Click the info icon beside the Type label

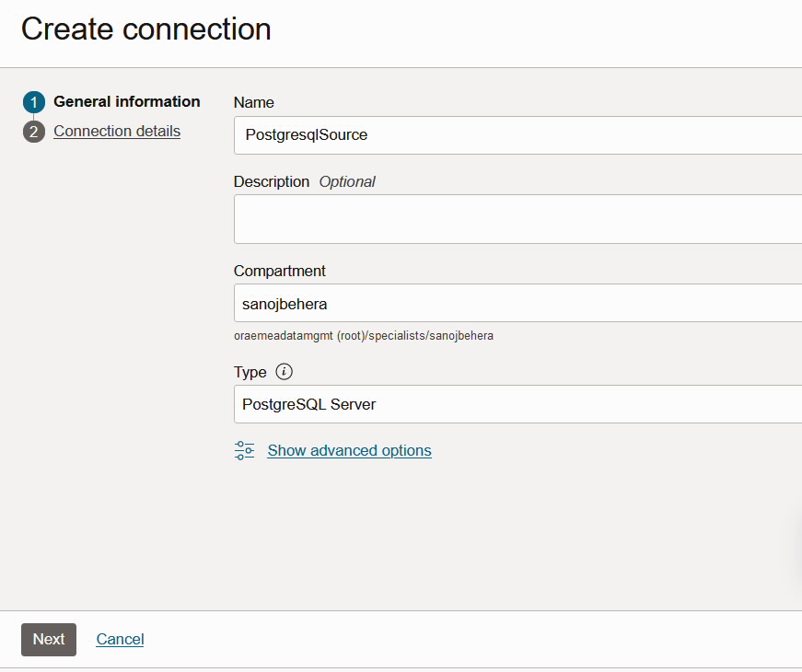284,372
